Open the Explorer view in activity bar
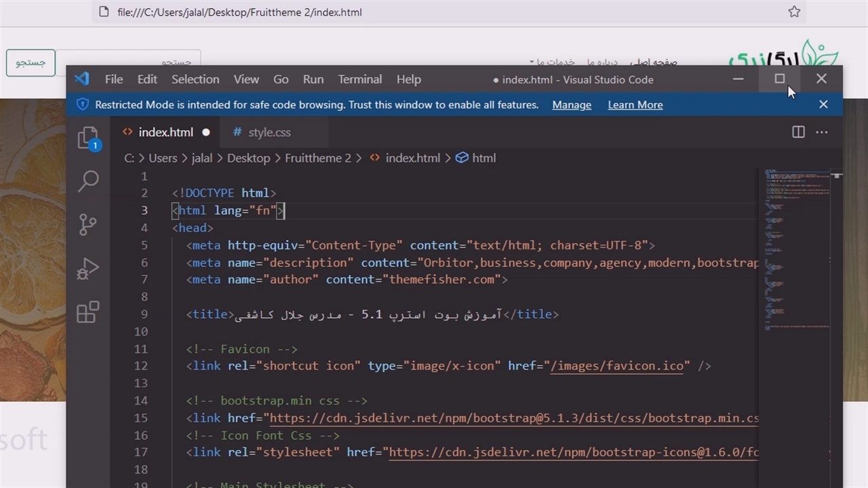This screenshot has width=868, height=488. [x=88, y=138]
